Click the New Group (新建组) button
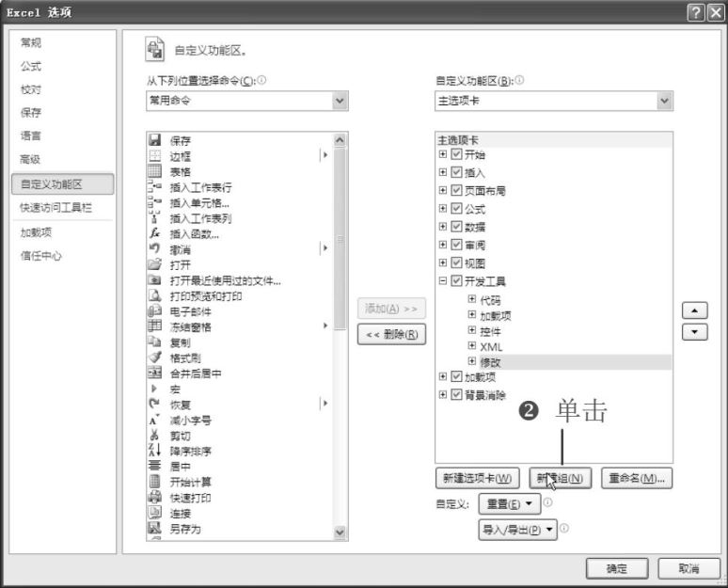The width and height of the screenshot is (728, 588). point(561,478)
